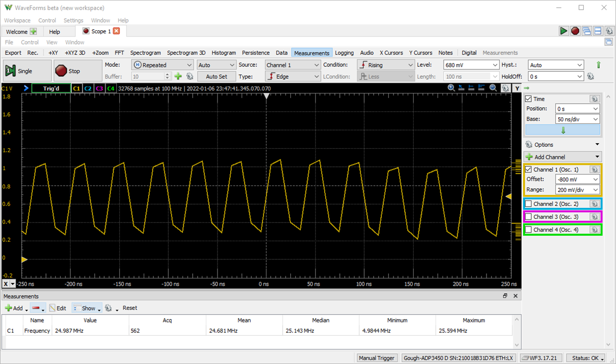Open the HoldOff dropdown showing 0 s

click(556, 76)
